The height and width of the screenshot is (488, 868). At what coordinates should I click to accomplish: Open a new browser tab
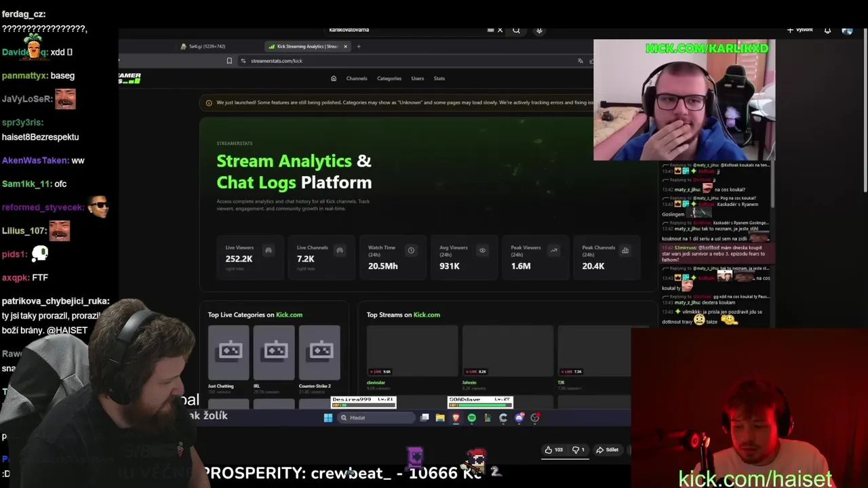[x=359, y=47]
